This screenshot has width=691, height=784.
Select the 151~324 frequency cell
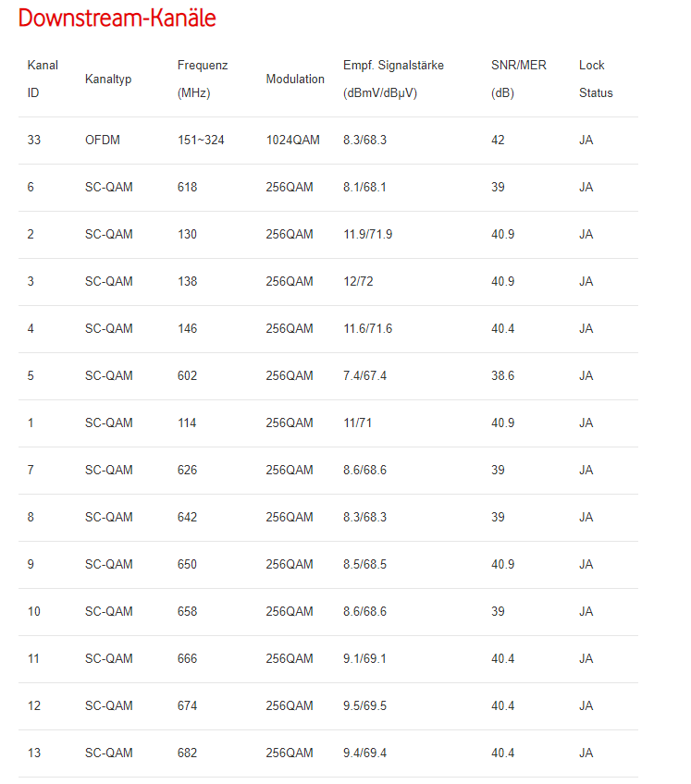coord(201,141)
